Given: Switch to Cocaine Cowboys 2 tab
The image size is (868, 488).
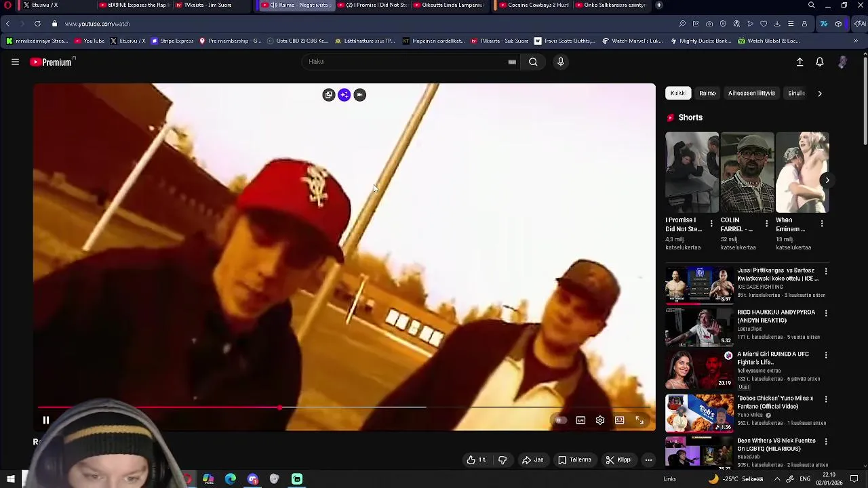Looking at the screenshot, I should pyautogui.click(x=534, y=5).
